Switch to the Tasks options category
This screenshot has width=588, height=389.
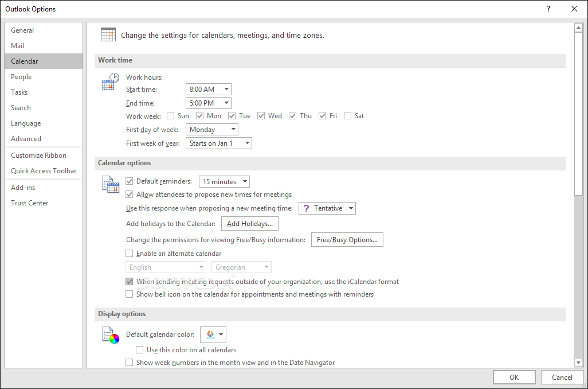[44, 92]
